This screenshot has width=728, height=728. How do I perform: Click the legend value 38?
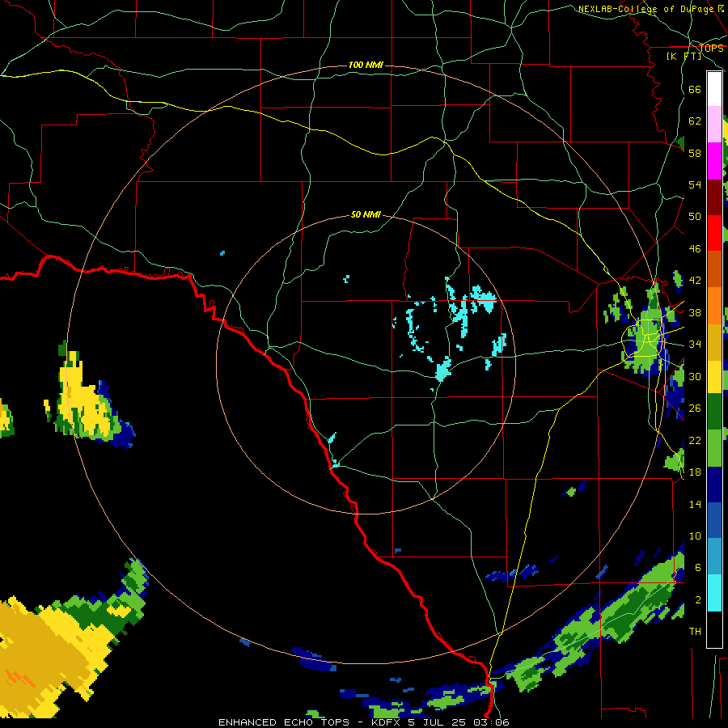click(695, 313)
